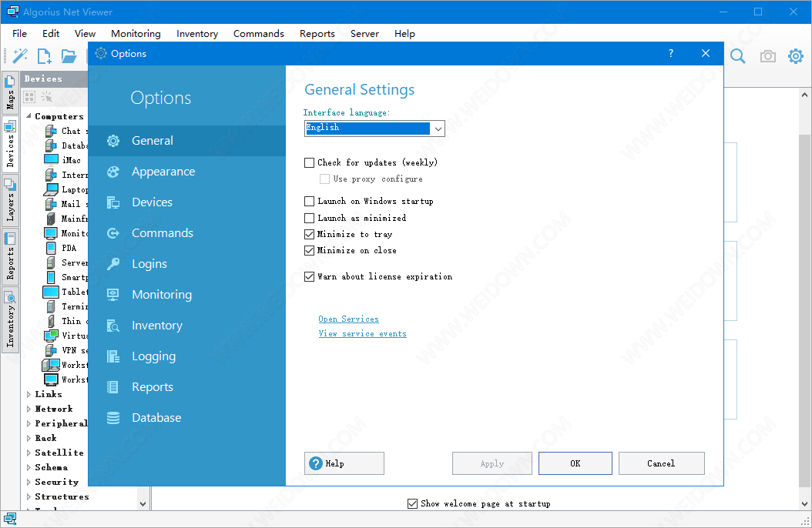
Task: Expand the Rack tree node
Action: click(x=29, y=438)
